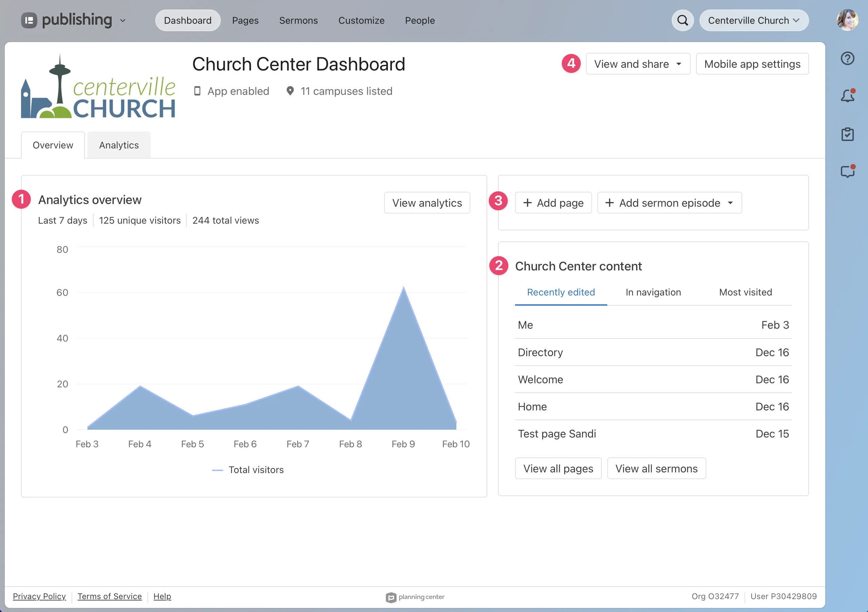
Task: Open the View and share dropdown
Action: tap(638, 64)
